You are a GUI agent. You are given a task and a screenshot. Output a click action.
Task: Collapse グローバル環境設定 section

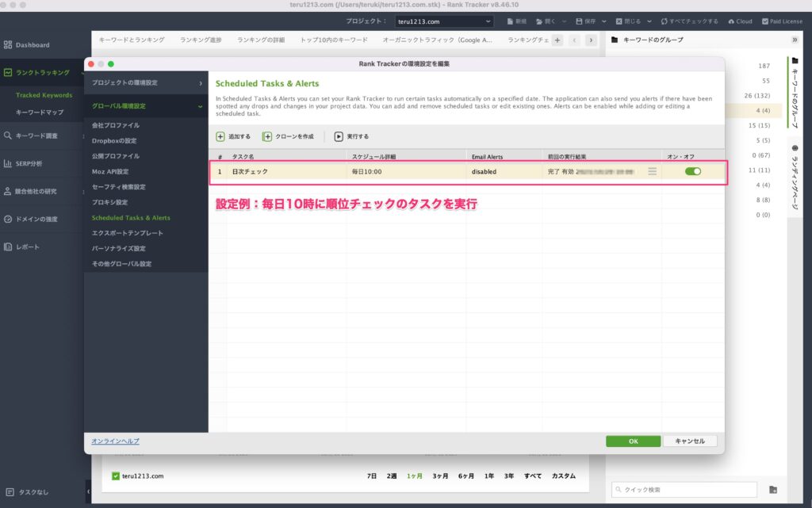pos(146,106)
